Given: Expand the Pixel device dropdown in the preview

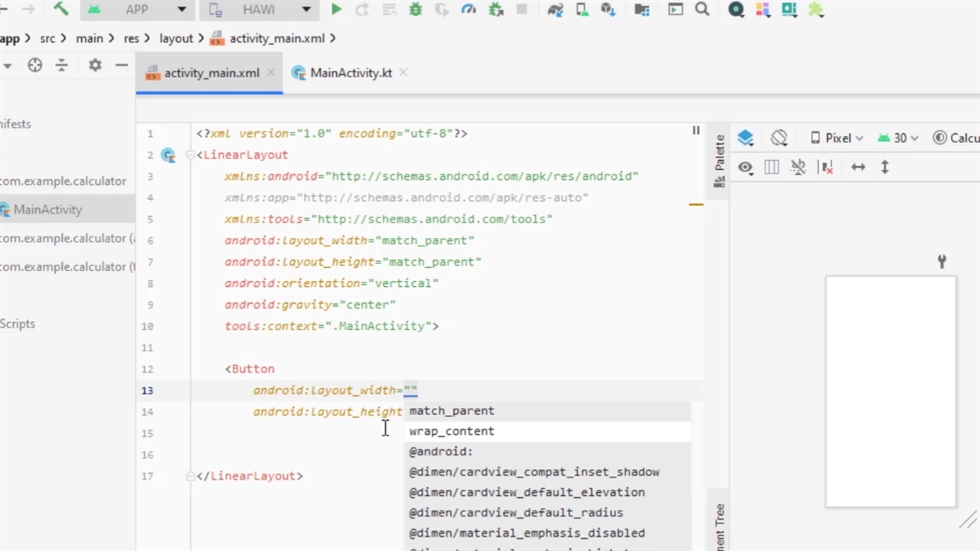Looking at the screenshot, I should coord(838,139).
